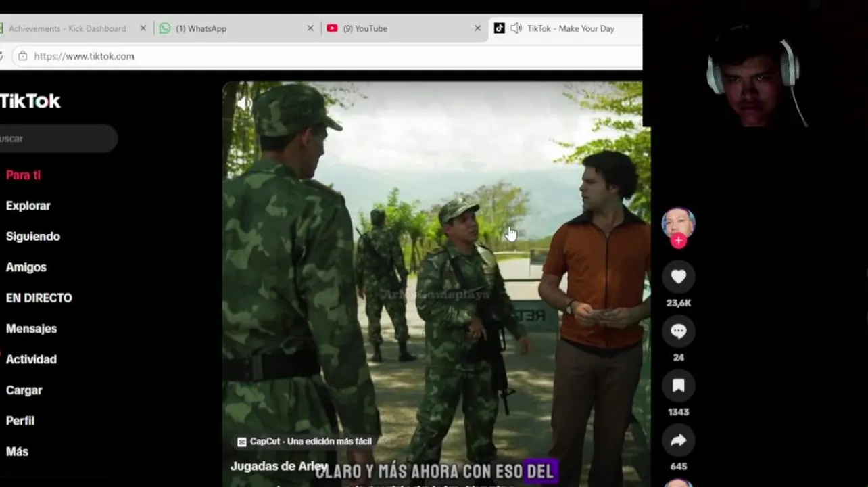This screenshot has height=487, width=868.
Task: Open the Siguiendo feed
Action: (x=32, y=236)
